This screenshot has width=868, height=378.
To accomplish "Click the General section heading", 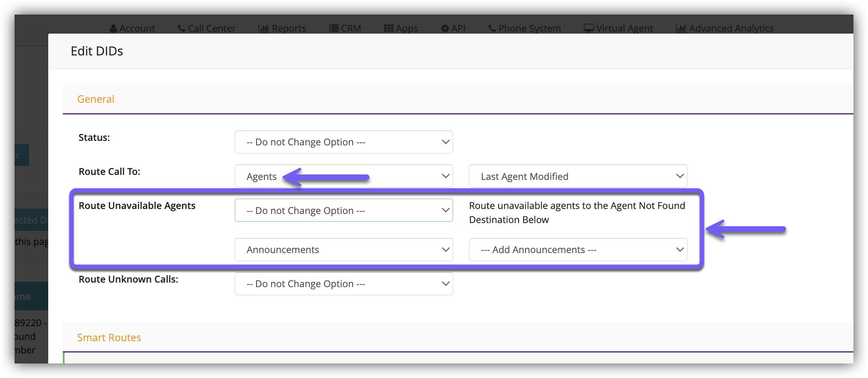I will (96, 99).
